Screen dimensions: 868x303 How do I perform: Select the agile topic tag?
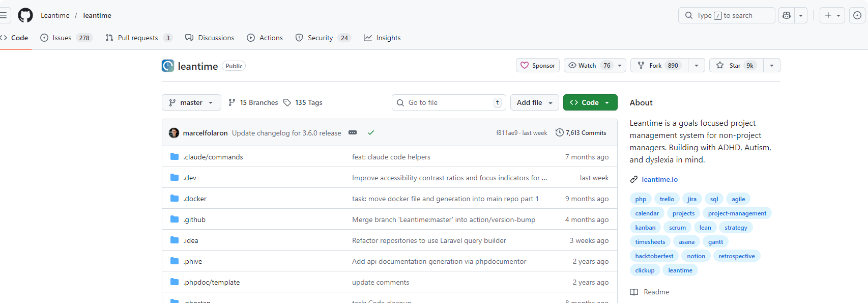[x=738, y=199]
